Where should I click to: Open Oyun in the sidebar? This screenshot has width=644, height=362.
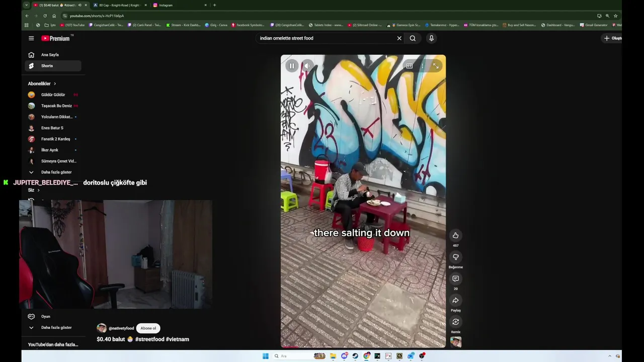tap(53, 316)
